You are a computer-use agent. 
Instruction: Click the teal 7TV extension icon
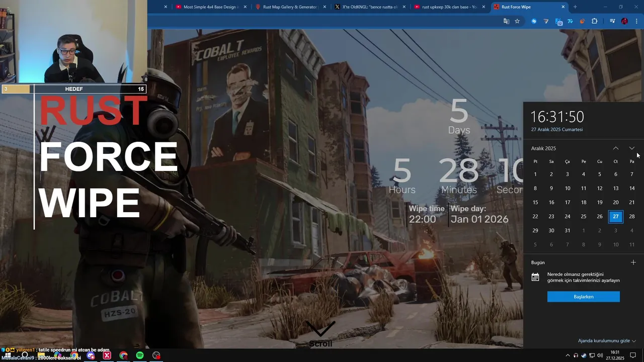570,21
